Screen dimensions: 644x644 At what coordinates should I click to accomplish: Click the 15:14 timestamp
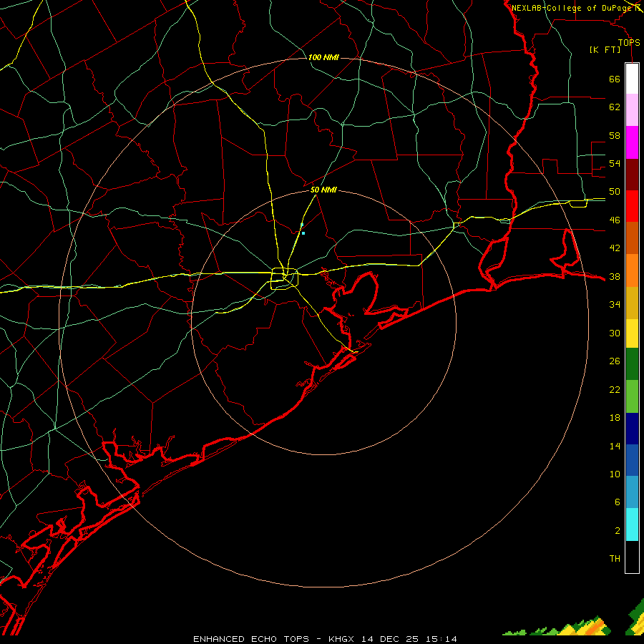click(440, 639)
